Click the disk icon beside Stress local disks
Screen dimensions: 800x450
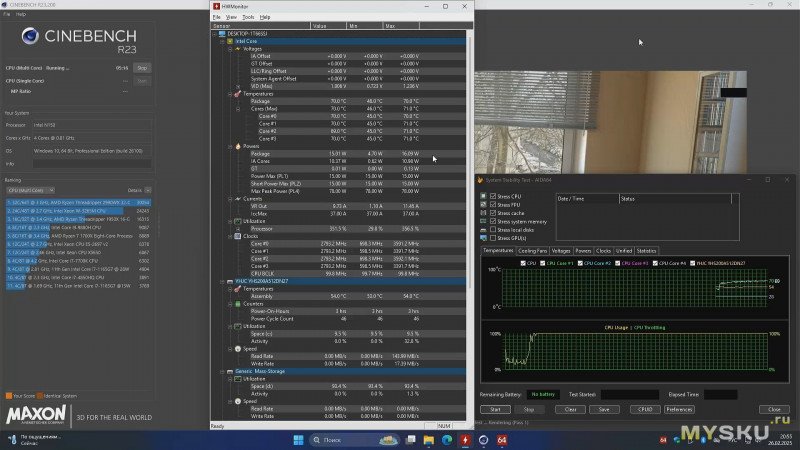483,230
